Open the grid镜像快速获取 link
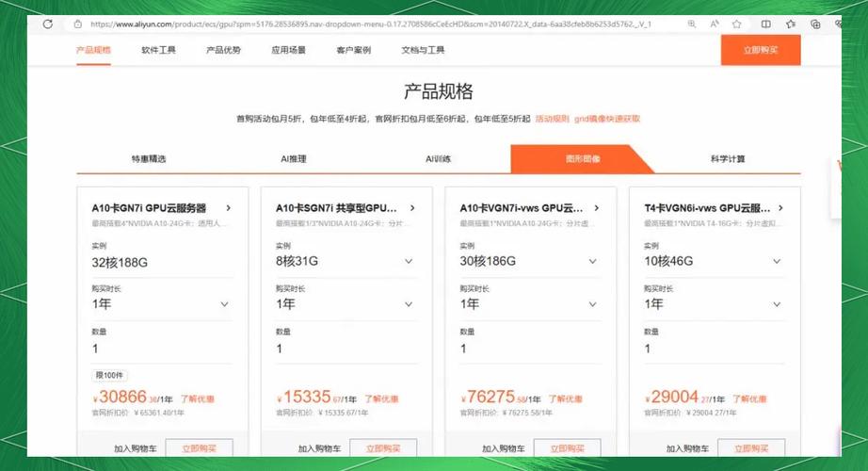Image resolution: width=868 pixels, height=471 pixels. (x=607, y=119)
